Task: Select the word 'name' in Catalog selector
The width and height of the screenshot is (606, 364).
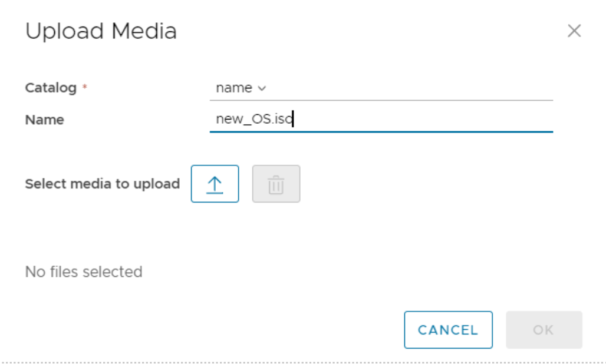Action: (x=234, y=88)
